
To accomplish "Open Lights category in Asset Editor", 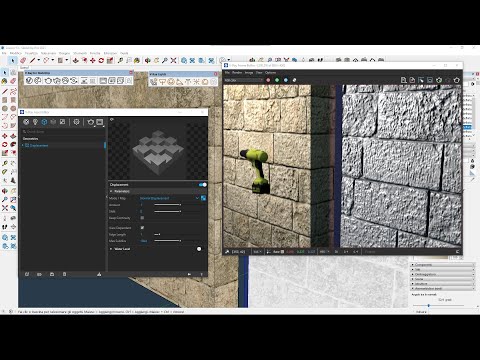I will (x=35, y=122).
